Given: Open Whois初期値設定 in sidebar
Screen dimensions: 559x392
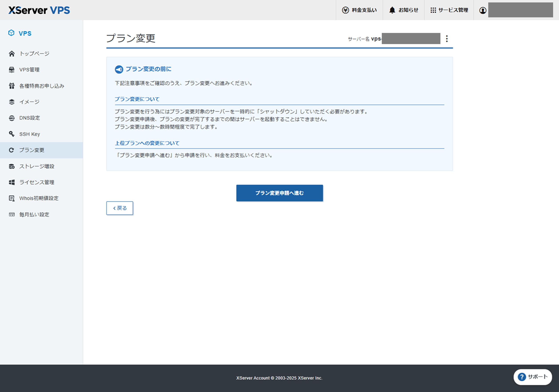Looking at the screenshot, I should point(39,198).
